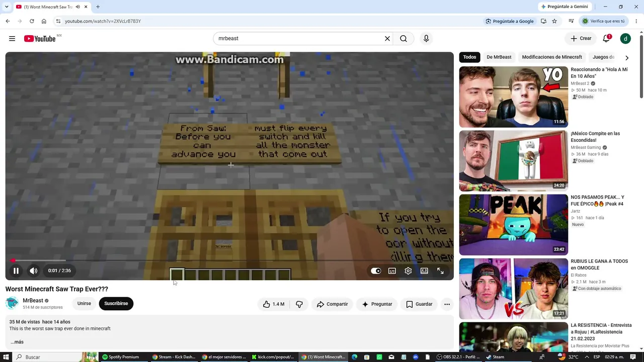The height and width of the screenshot is (362, 644).
Task: Open the browser media controls icon
Action: 571,21
